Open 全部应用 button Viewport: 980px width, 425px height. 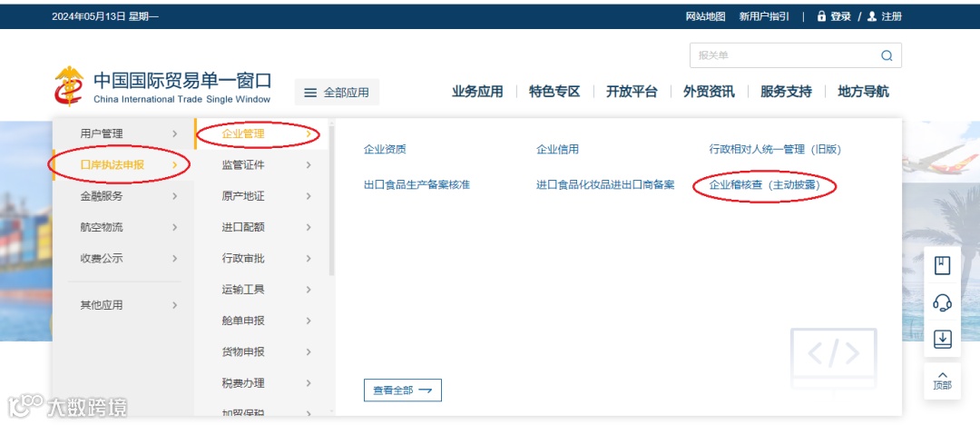(337, 93)
